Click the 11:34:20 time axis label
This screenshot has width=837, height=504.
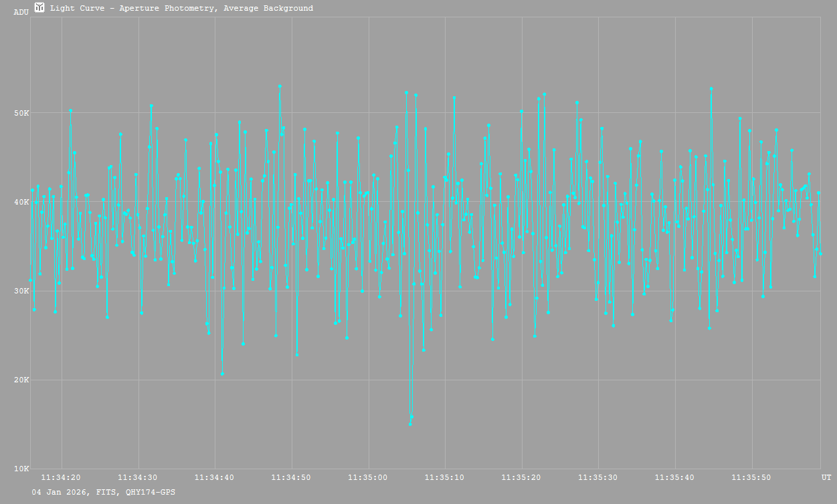tap(61, 477)
